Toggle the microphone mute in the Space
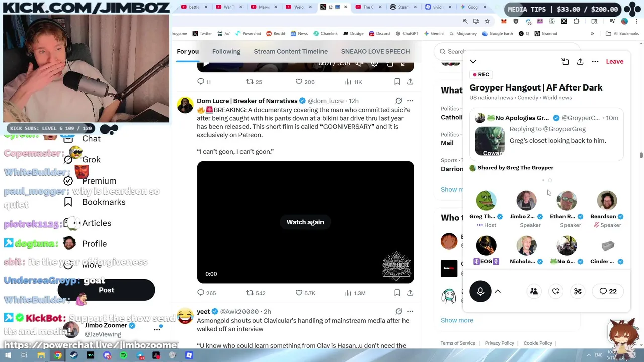Screen dimensions: 644x362 (480, 291)
